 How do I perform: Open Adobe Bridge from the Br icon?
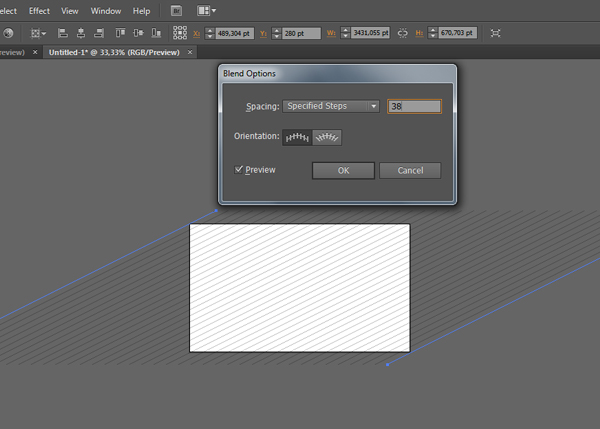pos(177,11)
